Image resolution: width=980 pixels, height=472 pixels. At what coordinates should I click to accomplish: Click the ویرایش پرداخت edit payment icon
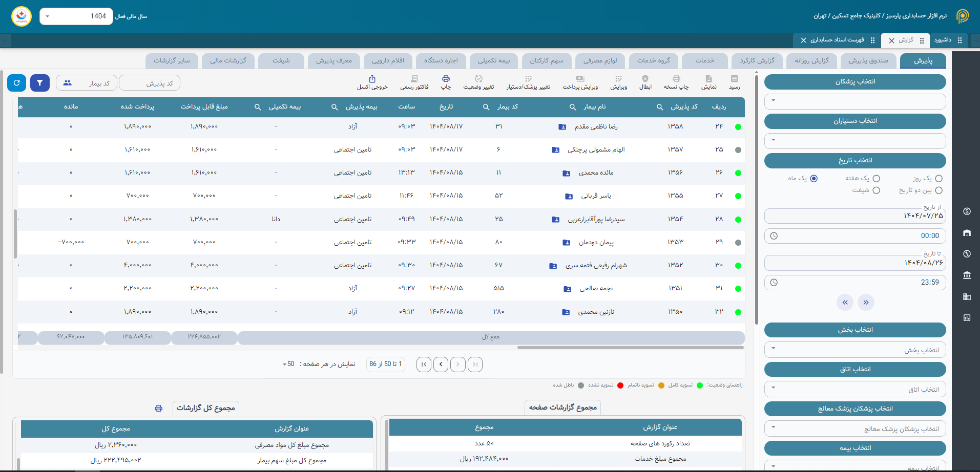580,79
